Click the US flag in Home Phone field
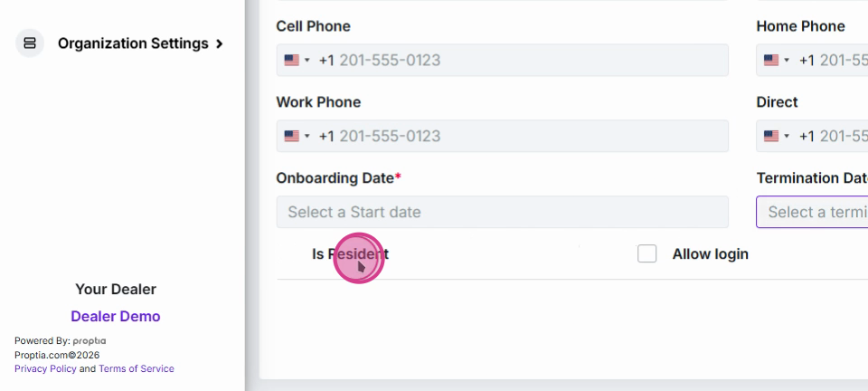Viewport: 868px width, 391px height. click(771, 61)
